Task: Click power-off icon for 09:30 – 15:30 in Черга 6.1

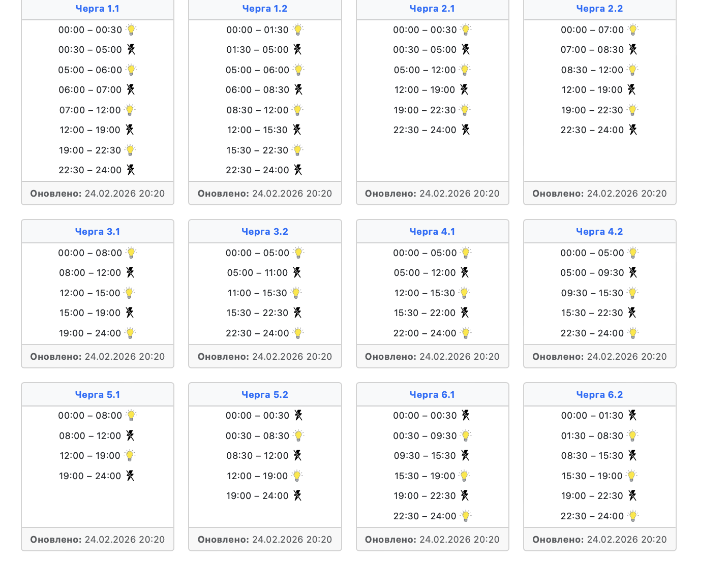Action: click(x=465, y=456)
